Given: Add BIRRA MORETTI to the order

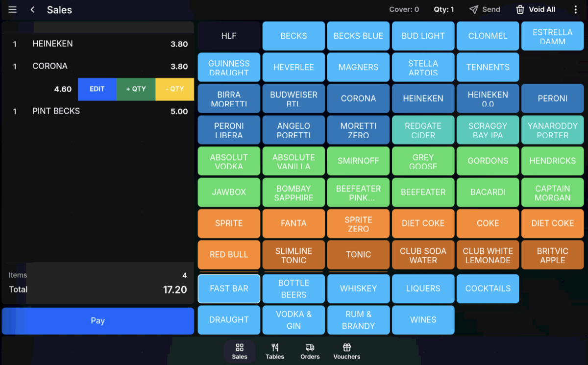Looking at the screenshot, I should click(229, 98).
